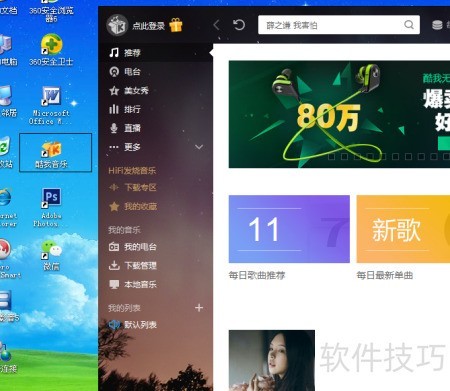
Task: Expand the 更多 chevron in sidebar
Action: [x=199, y=147]
